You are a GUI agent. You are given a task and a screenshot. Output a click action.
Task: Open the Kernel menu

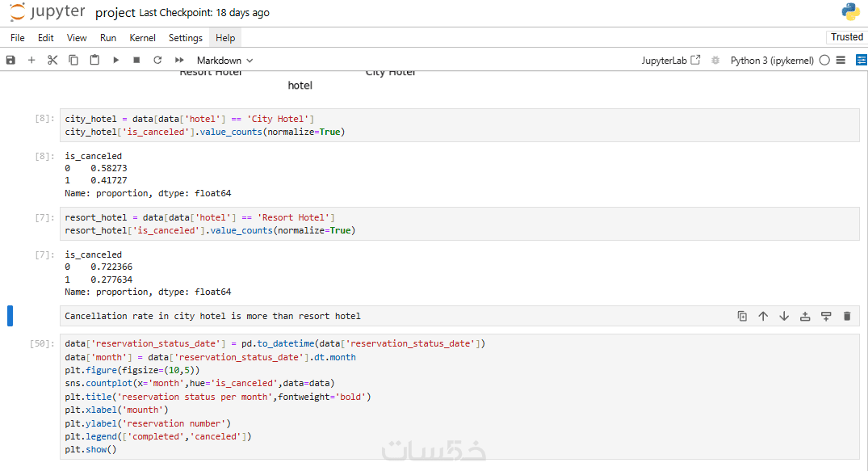pos(143,38)
